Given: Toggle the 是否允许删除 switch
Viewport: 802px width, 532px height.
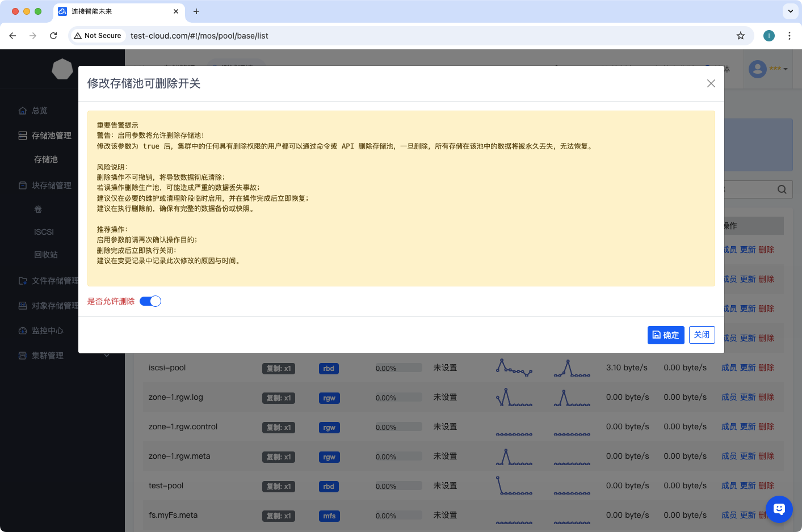Looking at the screenshot, I should (150, 301).
